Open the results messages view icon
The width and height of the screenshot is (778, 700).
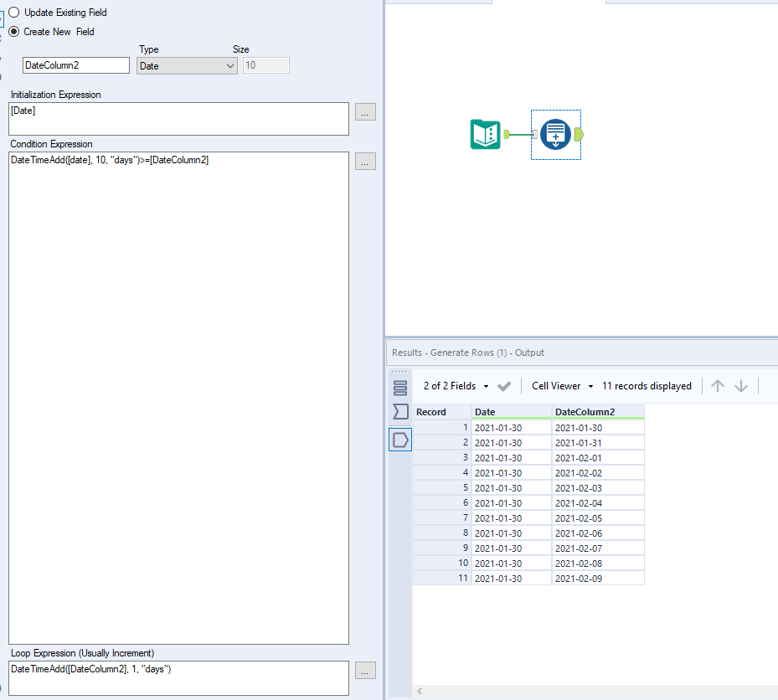[x=400, y=388]
